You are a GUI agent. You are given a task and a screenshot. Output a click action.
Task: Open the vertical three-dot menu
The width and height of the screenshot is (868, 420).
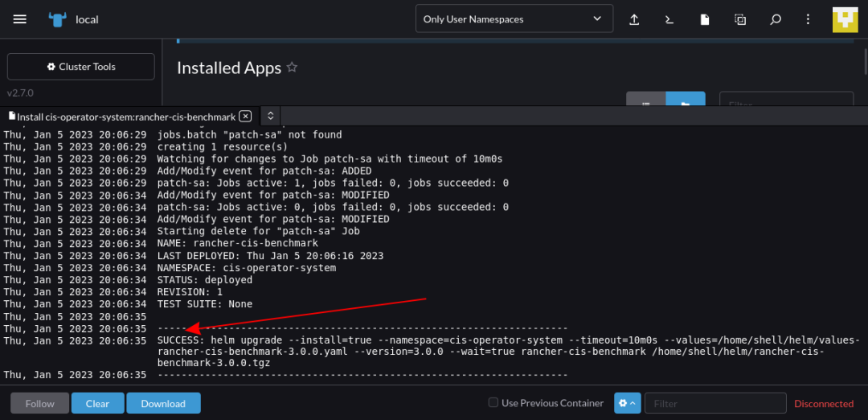808,19
